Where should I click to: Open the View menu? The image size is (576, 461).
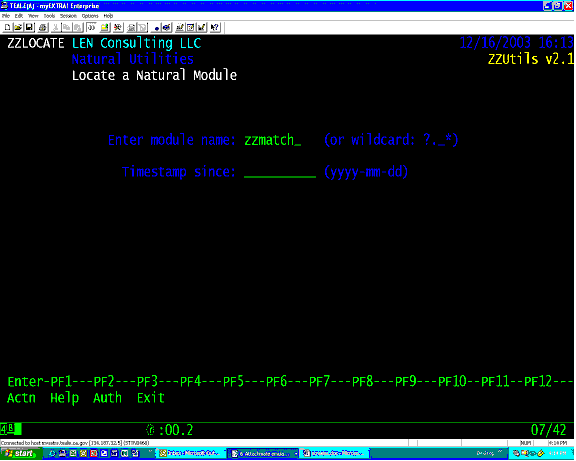pos(33,16)
